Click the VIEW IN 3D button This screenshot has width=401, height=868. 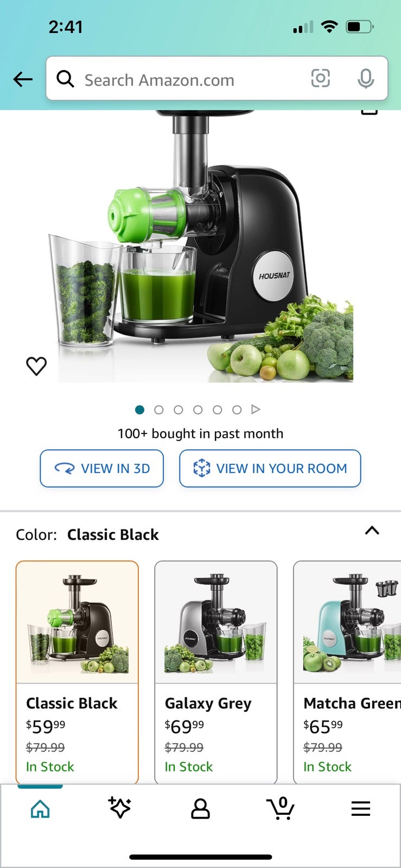tap(101, 468)
